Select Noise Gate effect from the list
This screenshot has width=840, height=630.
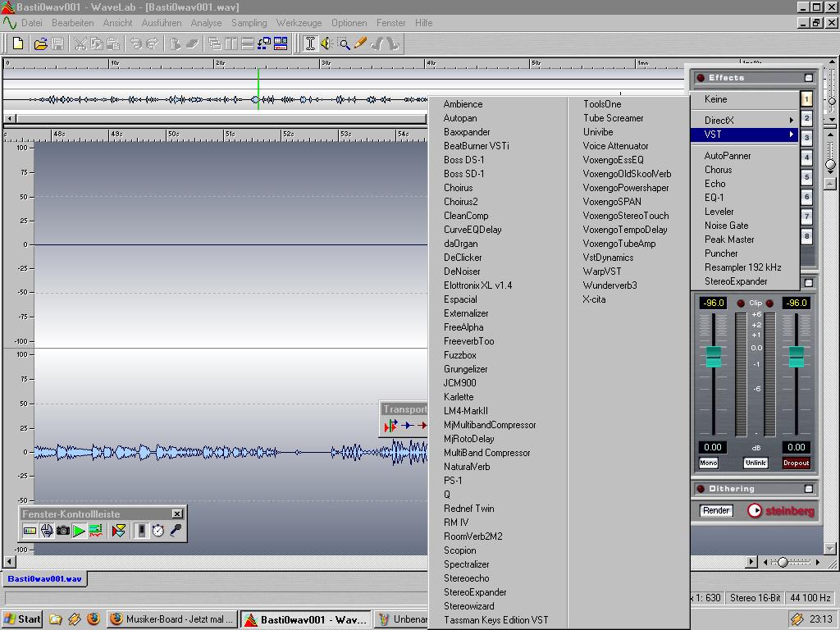pos(745,226)
